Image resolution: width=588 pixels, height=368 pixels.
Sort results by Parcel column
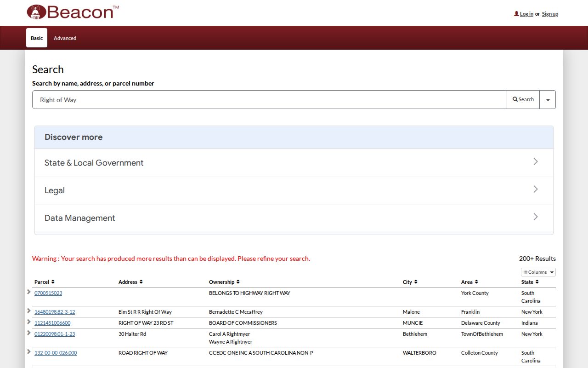tap(45, 282)
